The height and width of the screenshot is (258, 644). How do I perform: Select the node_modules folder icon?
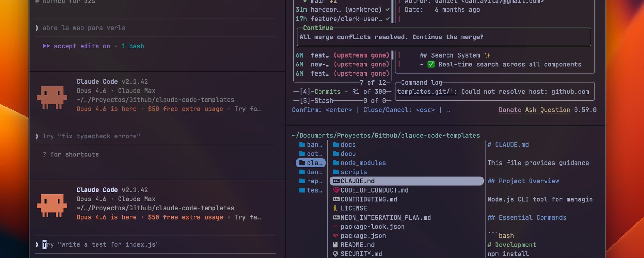[336, 163]
